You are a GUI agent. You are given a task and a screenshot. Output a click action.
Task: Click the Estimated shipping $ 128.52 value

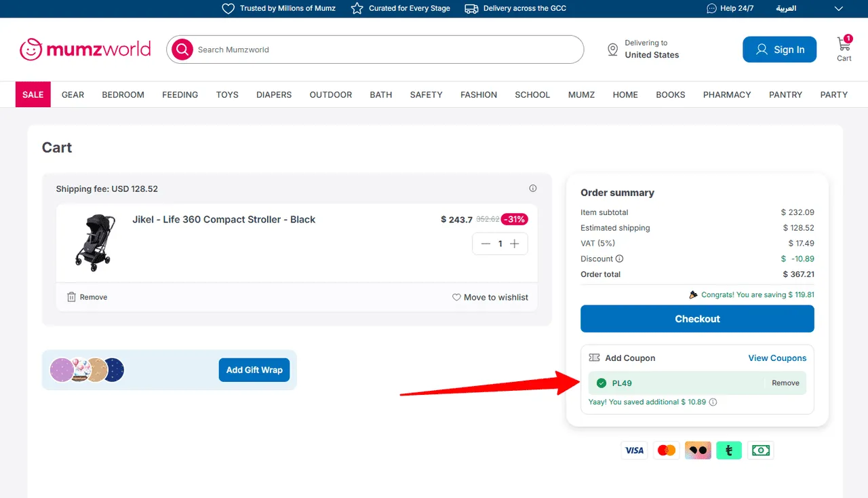798,228
